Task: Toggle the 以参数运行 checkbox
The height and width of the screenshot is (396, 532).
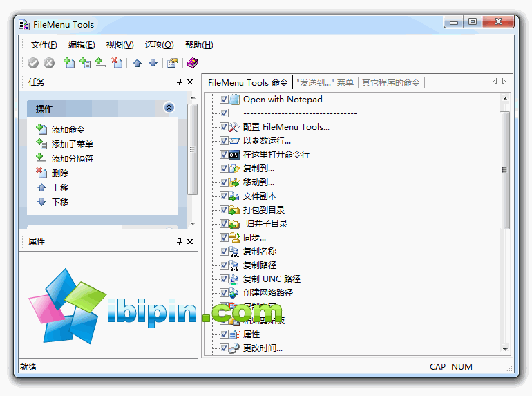Action: pyautogui.click(x=224, y=141)
